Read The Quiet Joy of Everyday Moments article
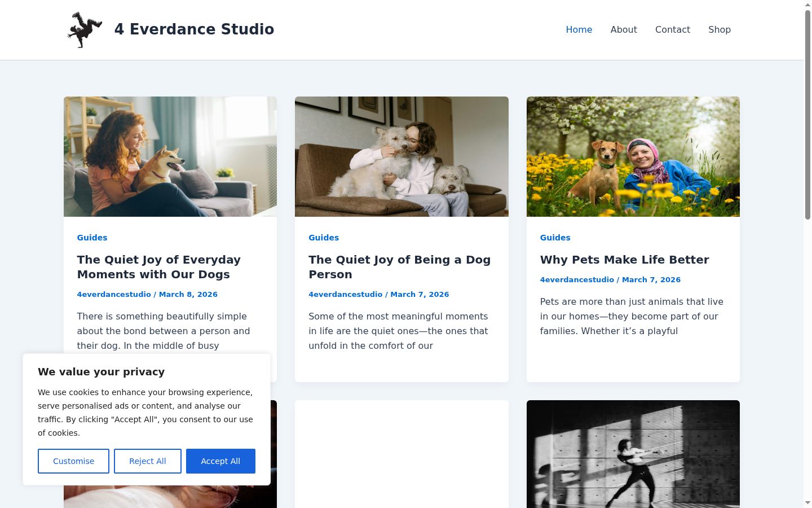812x508 pixels. [159, 267]
